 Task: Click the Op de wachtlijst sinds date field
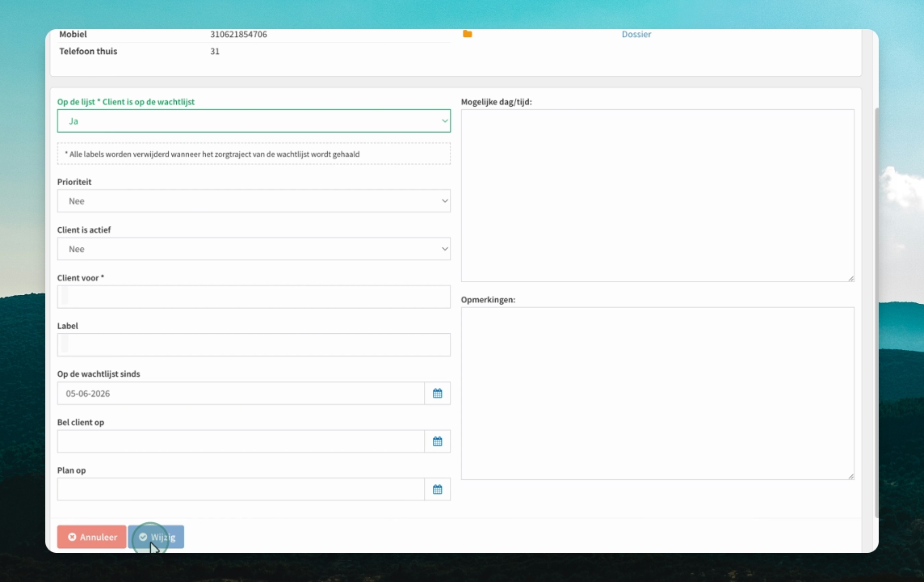(241, 394)
